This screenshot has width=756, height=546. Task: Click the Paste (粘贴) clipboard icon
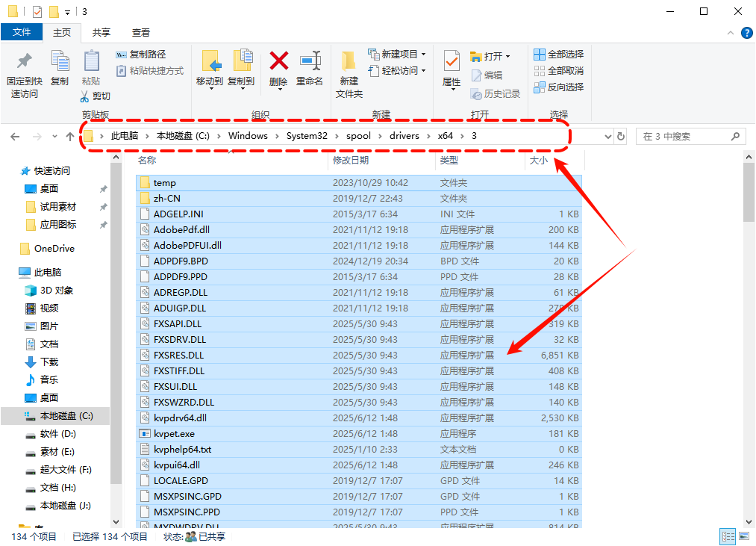(91, 61)
